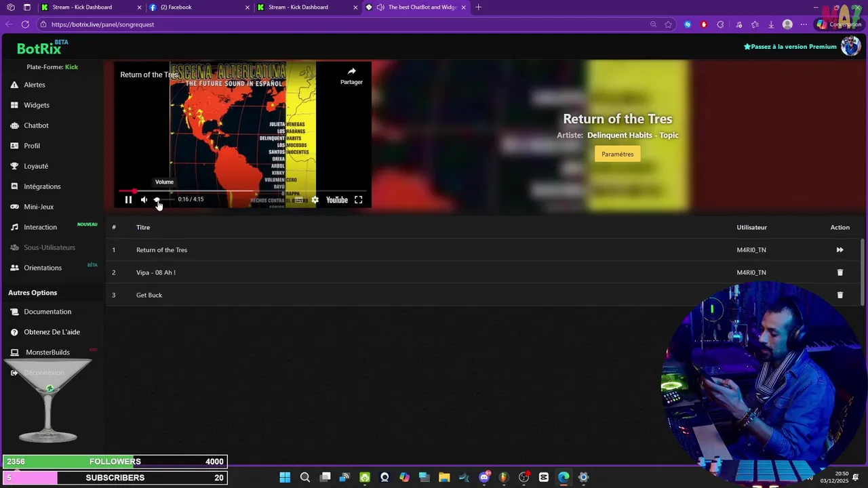Viewport: 868px width, 488px height.
Task: Bookmark this page with star icon
Action: point(668,24)
